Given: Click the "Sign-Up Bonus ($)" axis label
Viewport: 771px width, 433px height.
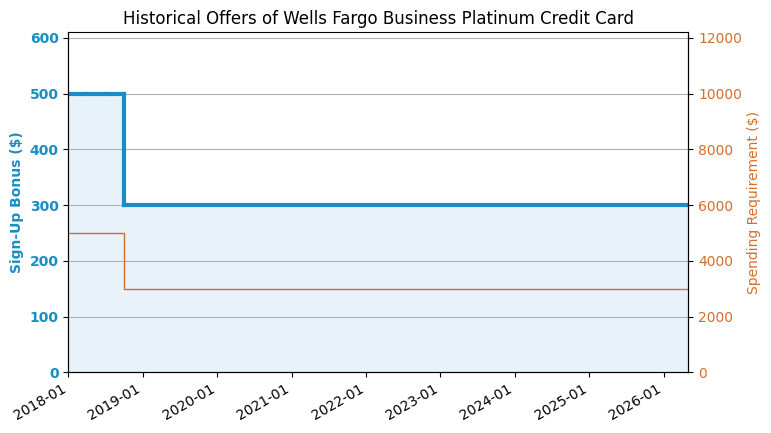Looking at the screenshot, I should [x=17, y=203].
